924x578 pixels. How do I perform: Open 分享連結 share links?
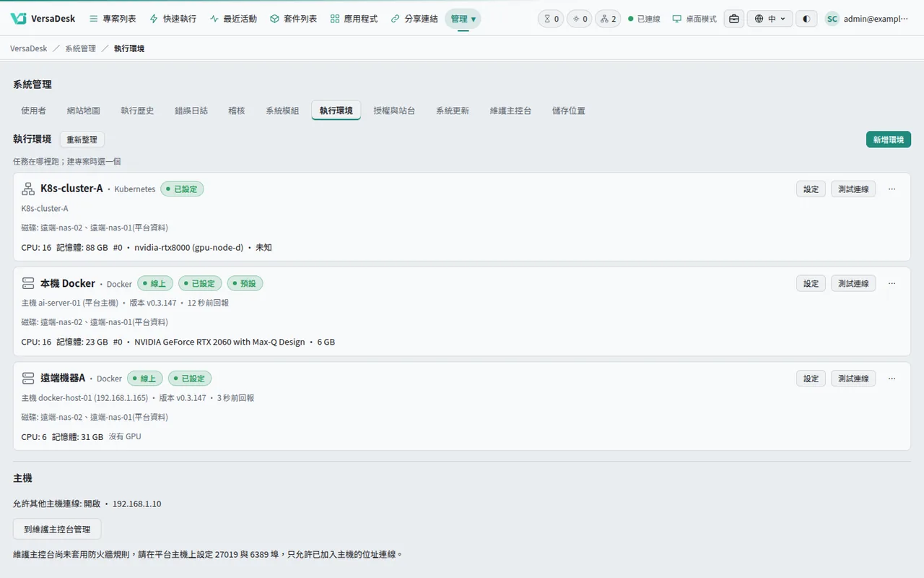coord(414,19)
